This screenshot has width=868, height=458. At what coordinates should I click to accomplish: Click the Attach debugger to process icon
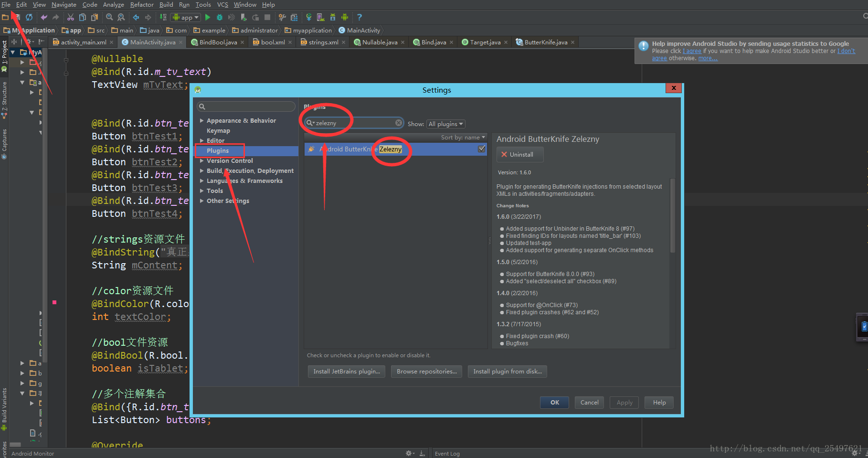(x=243, y=17)
